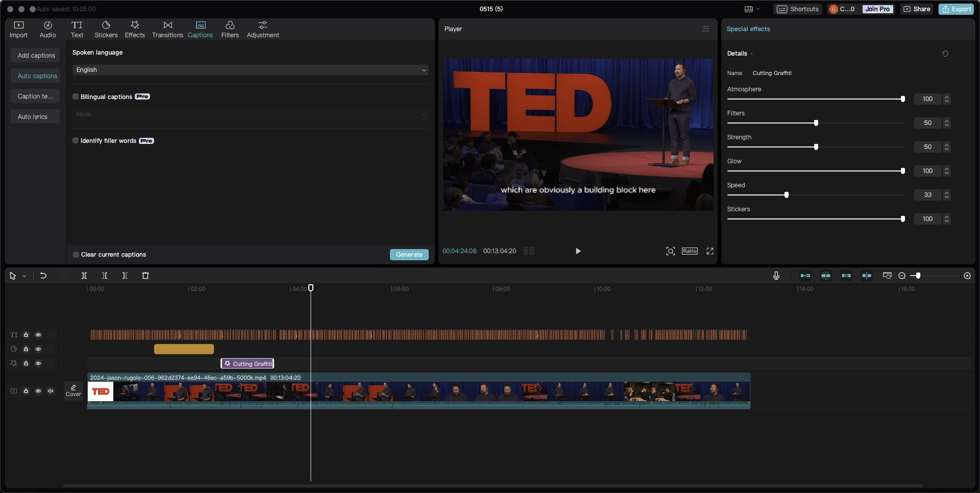Open the Audio panel

[x=47, y=30]
